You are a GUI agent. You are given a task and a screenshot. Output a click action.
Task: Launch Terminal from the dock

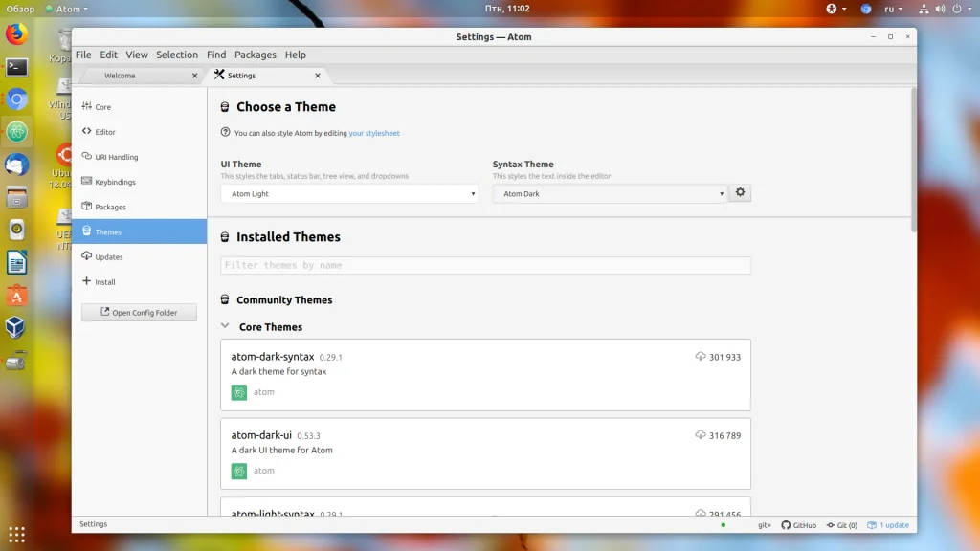(17, 66)
